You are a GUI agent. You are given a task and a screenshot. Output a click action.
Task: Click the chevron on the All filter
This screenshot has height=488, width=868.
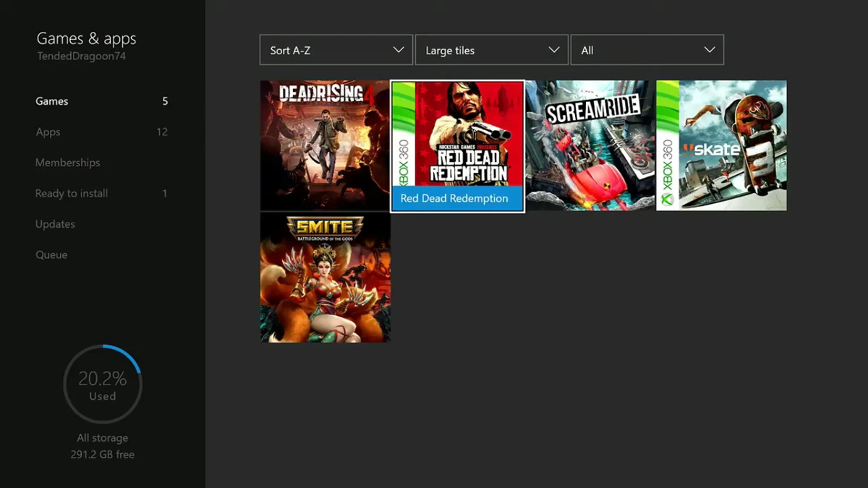point(710,50)
